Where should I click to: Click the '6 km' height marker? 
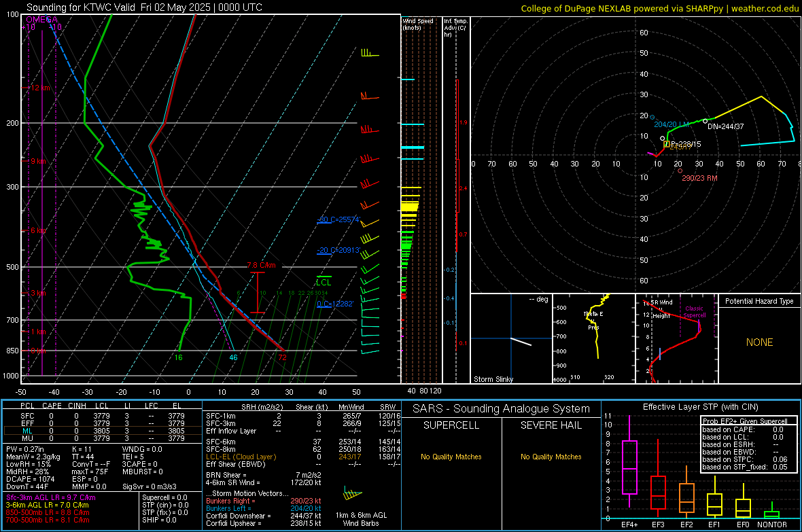click(x=38, y=230)
